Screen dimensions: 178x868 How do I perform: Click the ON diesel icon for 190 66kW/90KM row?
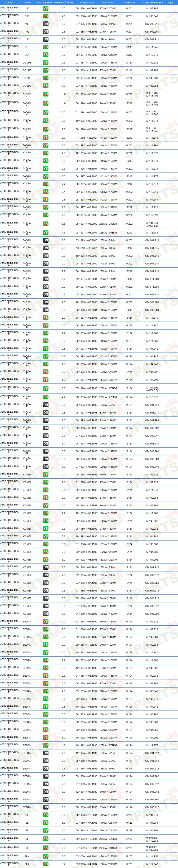click(x=46, y=24)
